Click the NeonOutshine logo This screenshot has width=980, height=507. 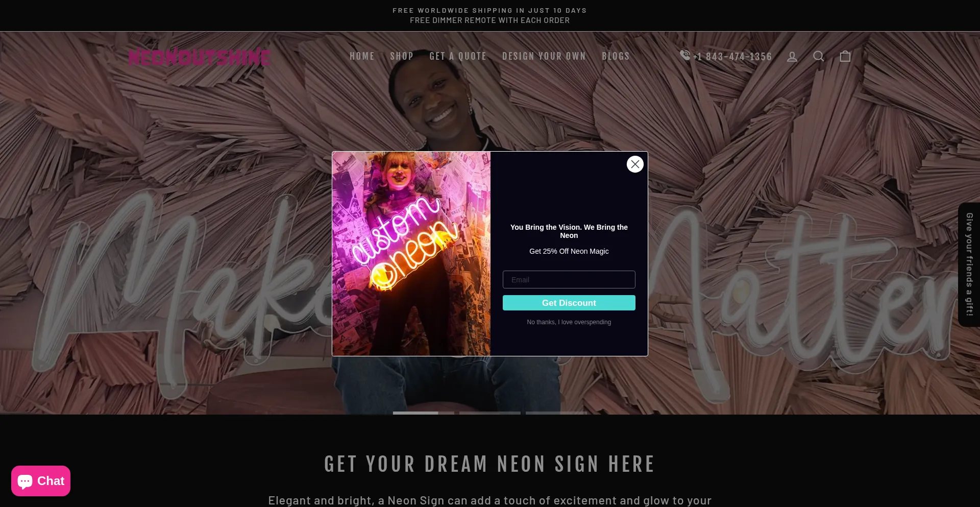[x=199, y=57]
